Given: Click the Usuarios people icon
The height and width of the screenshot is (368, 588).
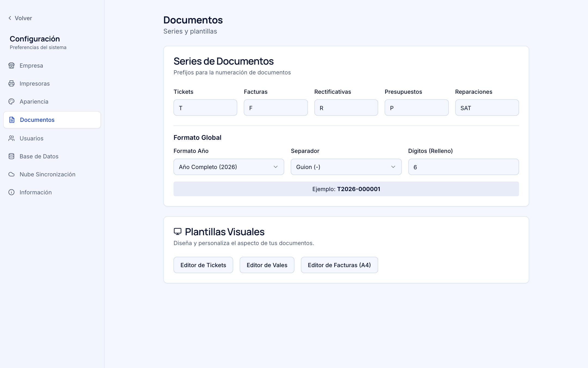Looking at the screenshot, I should [x=11, y=138].
